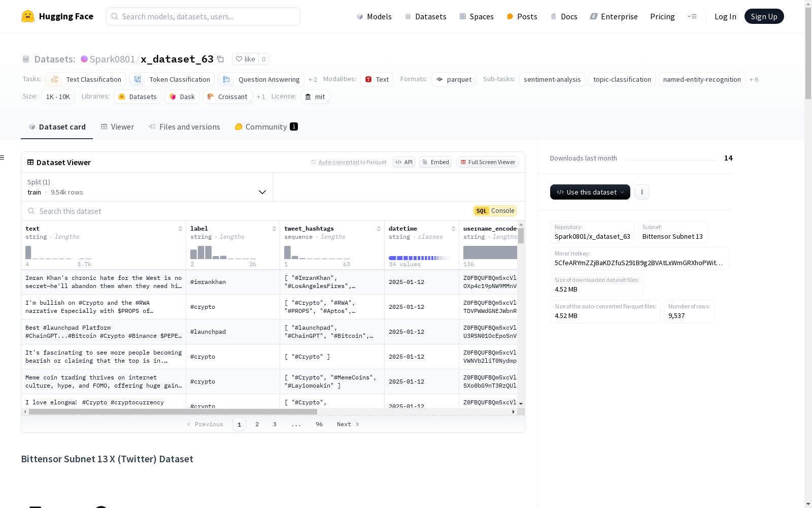Click the named-entity-recognition sub-task tag

pos(702,79)
